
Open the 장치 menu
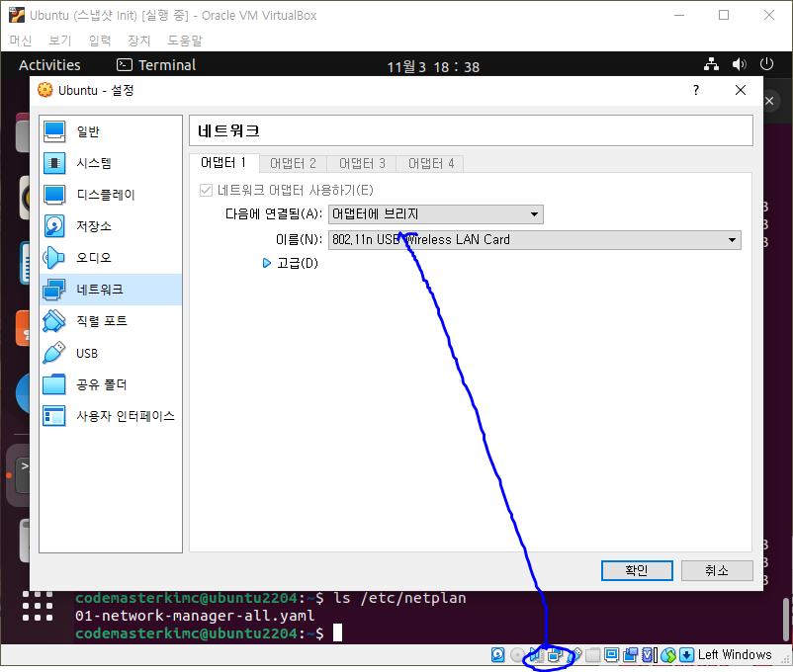click(139, 40)
